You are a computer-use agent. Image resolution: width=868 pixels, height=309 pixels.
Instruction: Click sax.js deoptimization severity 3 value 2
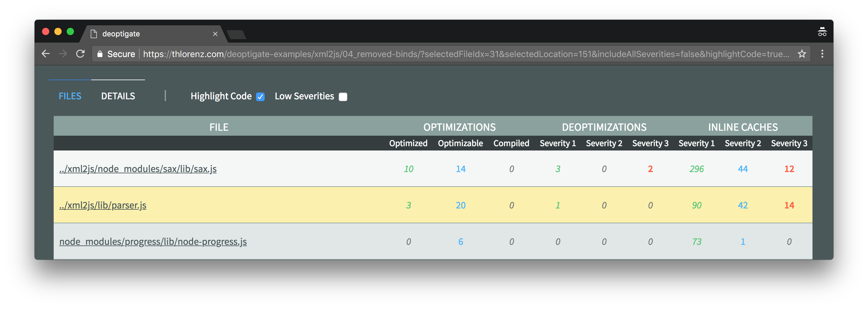click(650, 168)
